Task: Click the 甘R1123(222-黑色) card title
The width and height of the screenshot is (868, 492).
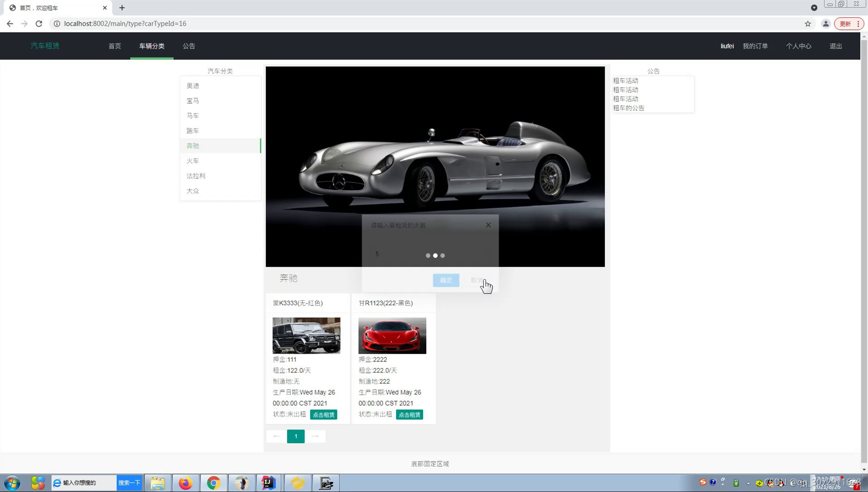Action: 386,303
